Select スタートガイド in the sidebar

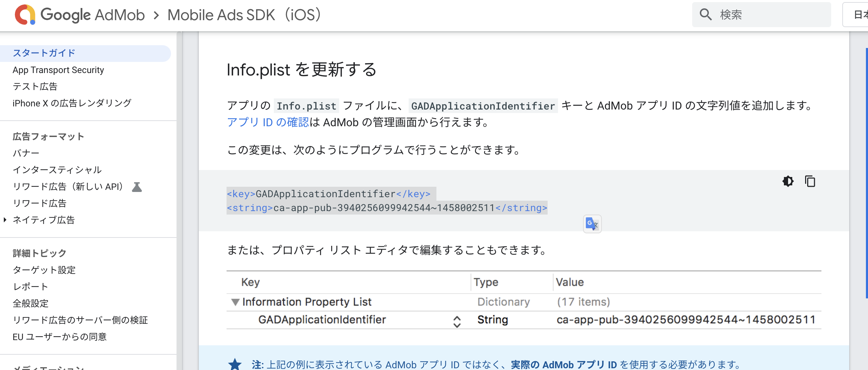pos(85,53)
